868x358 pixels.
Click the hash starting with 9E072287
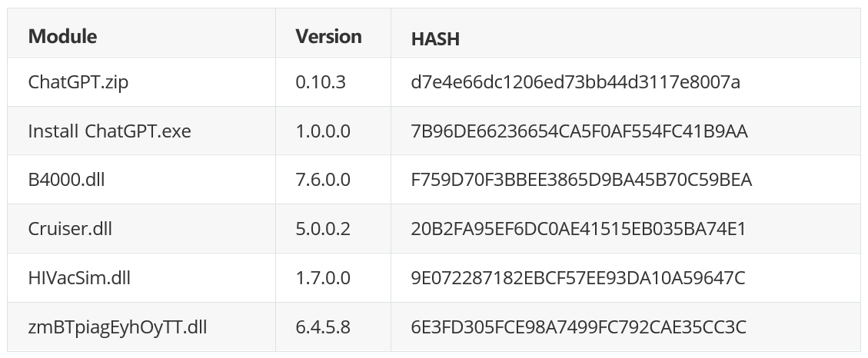click(578, 278)
